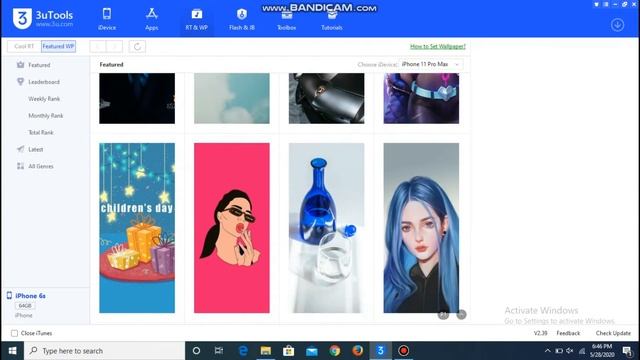Image resolution: width=640 pixels, height=360 pixels.
Task: Click the 3uTools logo
Action: pyautogui.click(x=43, y=18)
